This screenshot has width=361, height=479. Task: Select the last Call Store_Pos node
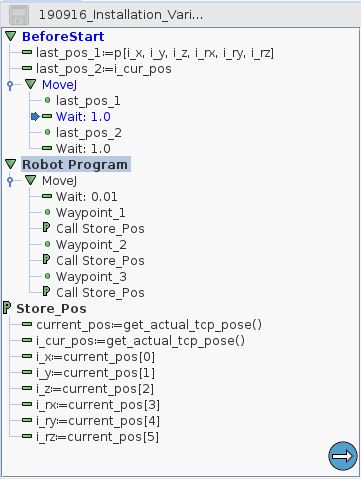tap(100, 292)
